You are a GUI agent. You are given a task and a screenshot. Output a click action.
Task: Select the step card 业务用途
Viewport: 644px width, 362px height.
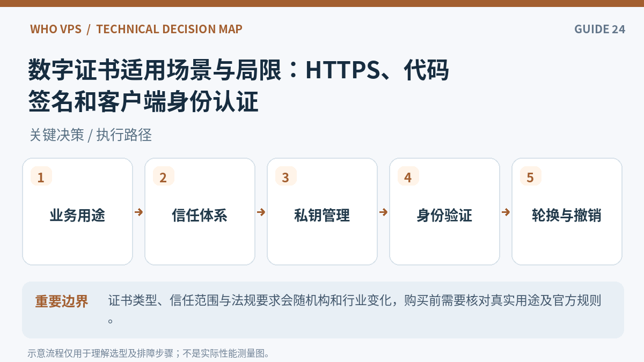tap(77, 211)
